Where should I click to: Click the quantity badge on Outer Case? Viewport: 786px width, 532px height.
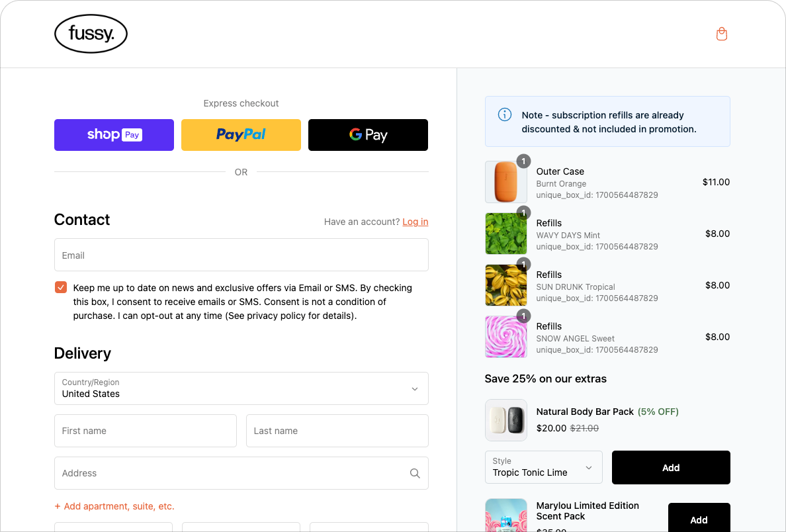[x=523, y=161]
